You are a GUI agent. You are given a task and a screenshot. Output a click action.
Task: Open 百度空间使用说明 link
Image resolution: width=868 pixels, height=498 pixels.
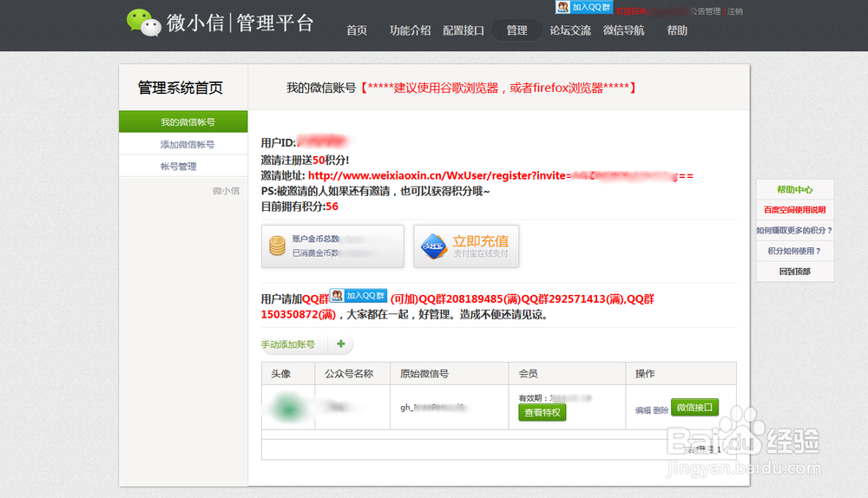click(795, 210)
